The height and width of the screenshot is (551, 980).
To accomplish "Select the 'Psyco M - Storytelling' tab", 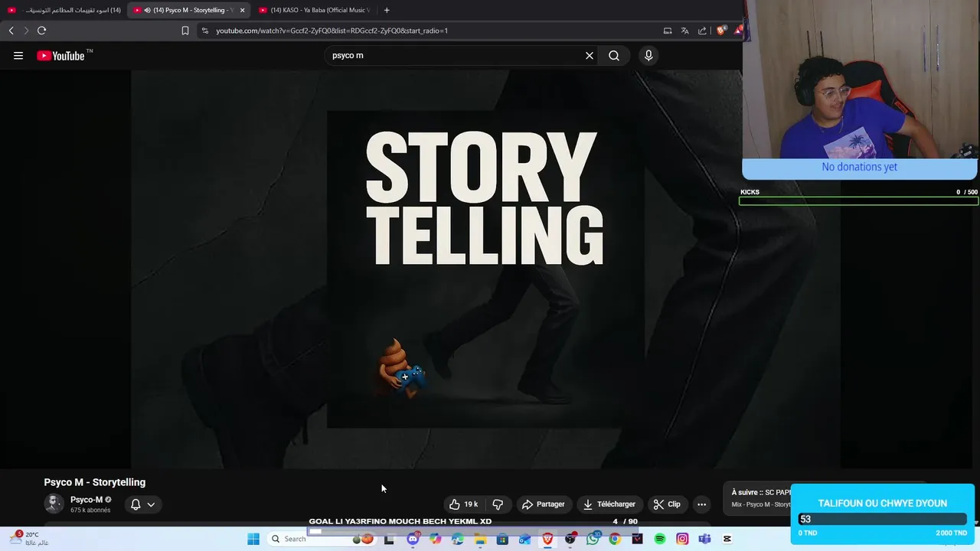I will 188,10.
